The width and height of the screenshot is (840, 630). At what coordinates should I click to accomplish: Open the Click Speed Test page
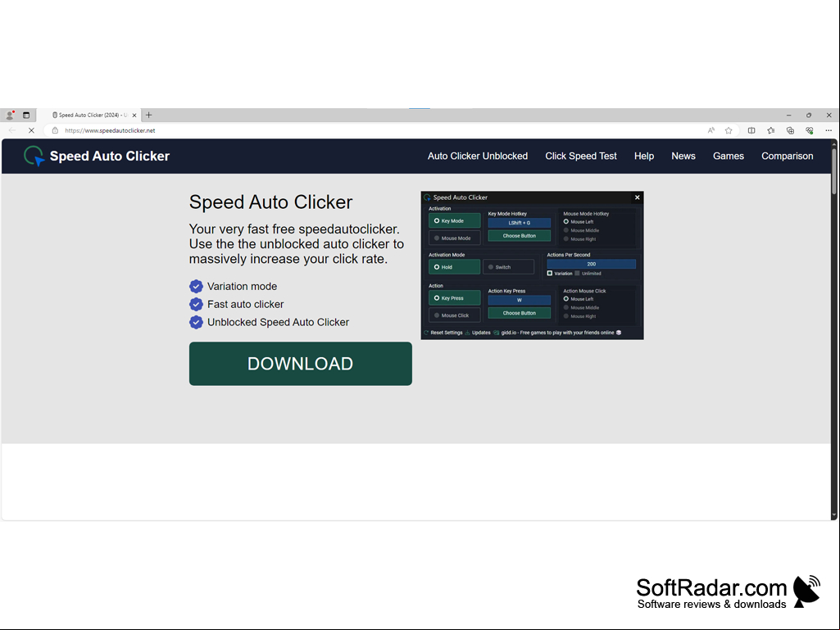[581, 156]
